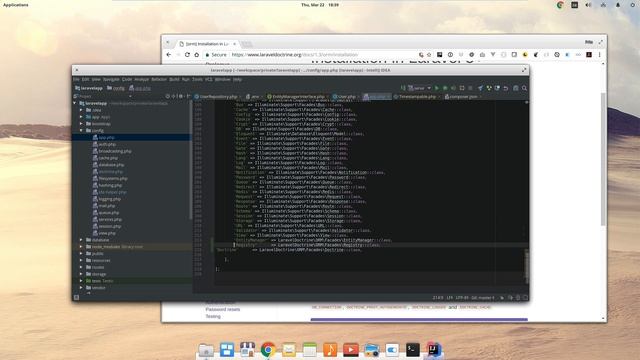Open the multitasking view from the dock
This screenshot has height=360, width=640.
click(x=227, y=350)
